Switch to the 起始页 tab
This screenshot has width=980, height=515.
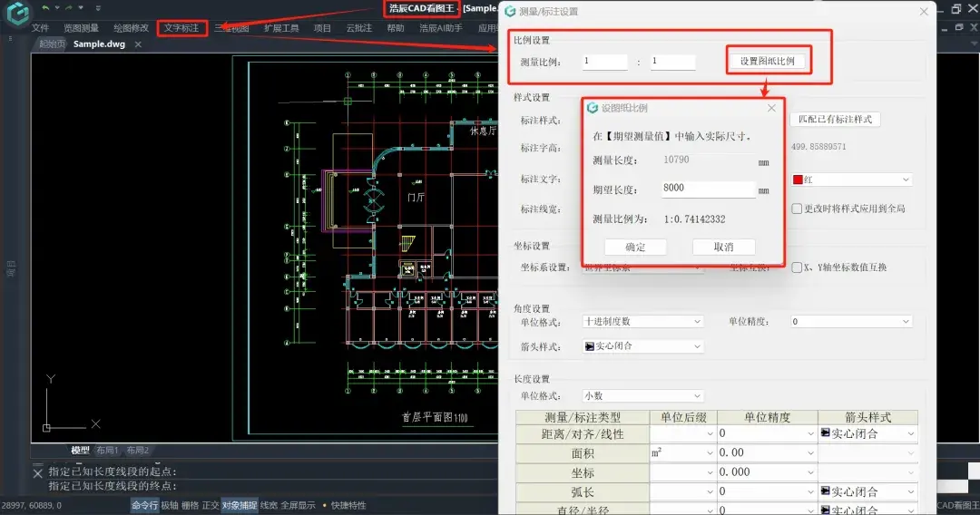[x=52, y=44]
